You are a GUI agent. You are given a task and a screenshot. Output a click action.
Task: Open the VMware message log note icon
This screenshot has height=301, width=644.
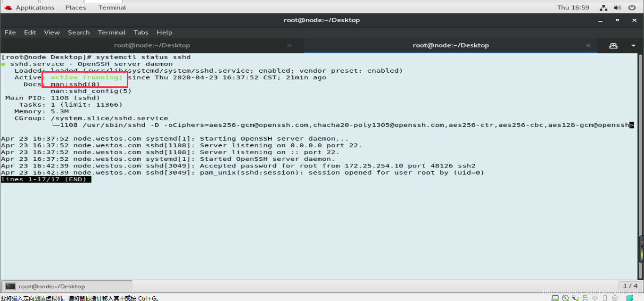click(x=630, y=298)
